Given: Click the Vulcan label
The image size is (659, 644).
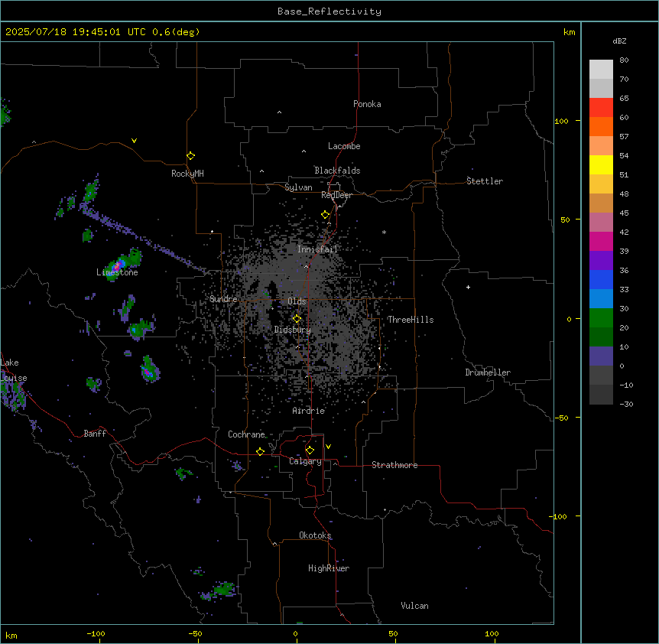Looking at the screenshot, I should (x=415, y=606).
